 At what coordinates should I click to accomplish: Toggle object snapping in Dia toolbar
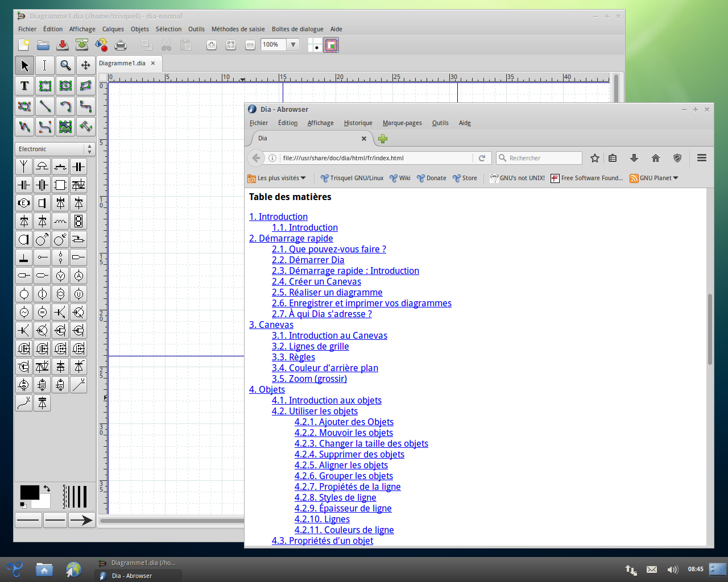point(331,45)
